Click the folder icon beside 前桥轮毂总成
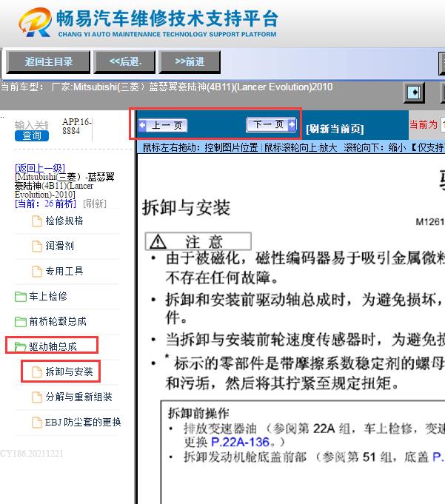445x504 pixels. pyautogui.click(x=21, y=321)
